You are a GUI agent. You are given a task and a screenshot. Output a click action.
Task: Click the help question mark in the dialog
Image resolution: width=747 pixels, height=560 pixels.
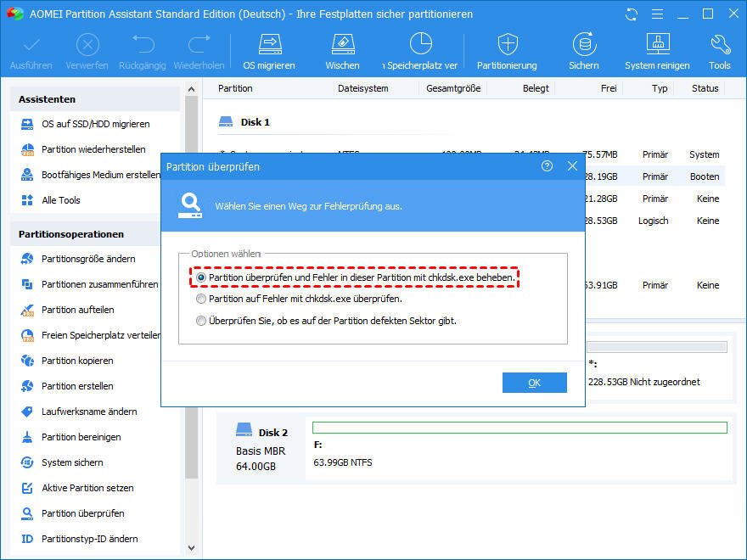point(547,165)
